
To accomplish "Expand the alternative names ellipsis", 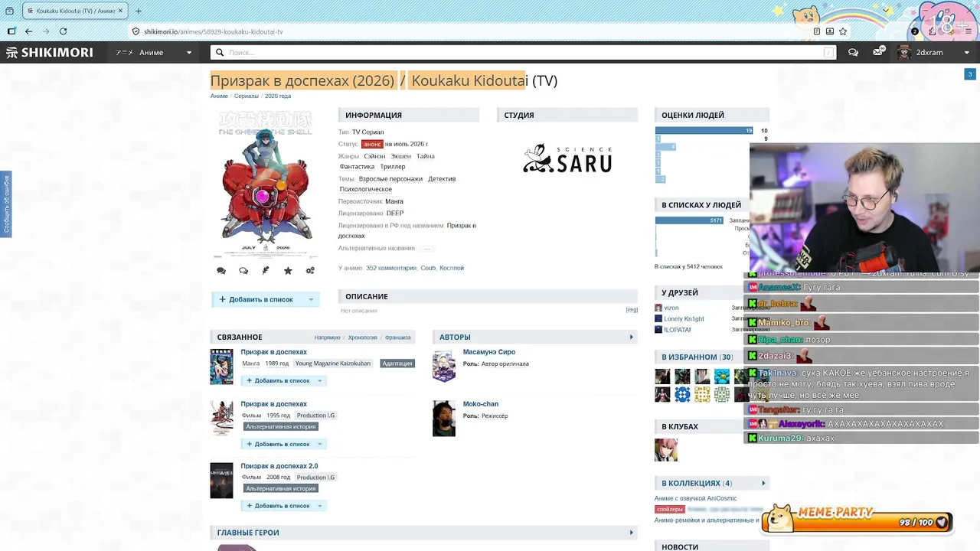I will [x=426, y=248].
